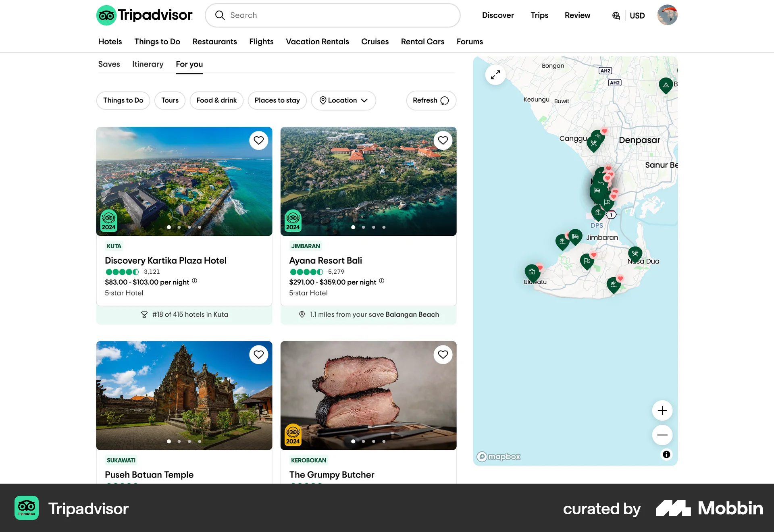
Task: Click the Tripadvisor owl logo
Action: coord(106,15)
